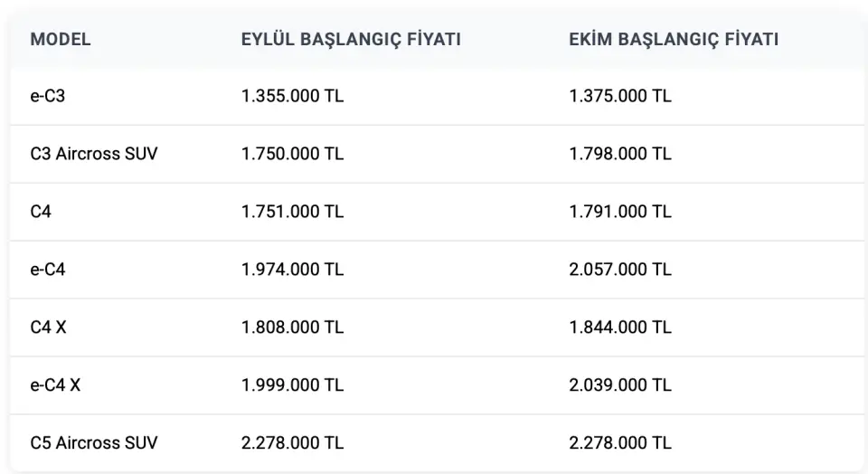Select the 1.750.000 TL price cell
Viewport: 868px width, 474px height.
[292, 154]
